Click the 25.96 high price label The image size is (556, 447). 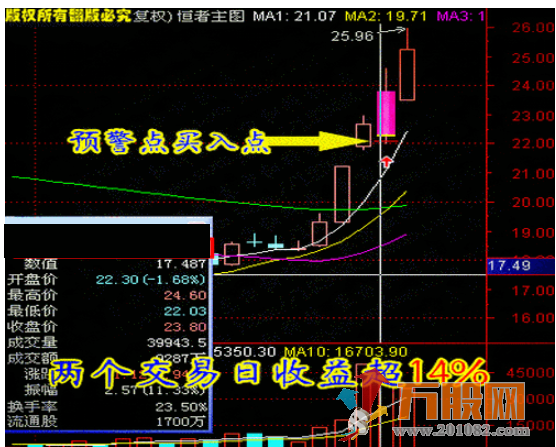tap(352, 36)
